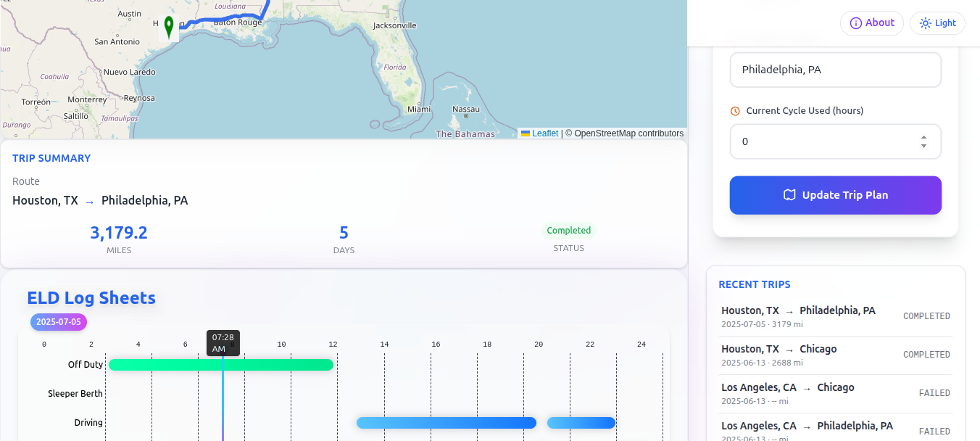
Task: Click the Recent Trips heading
Action: click(755, 284)
